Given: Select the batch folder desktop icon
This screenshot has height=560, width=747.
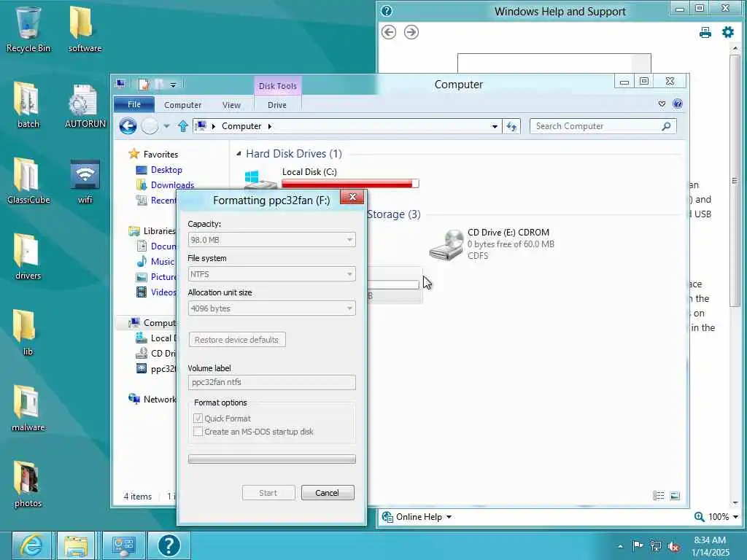Looking at the screenshot, I should click(x=28, y=105).
